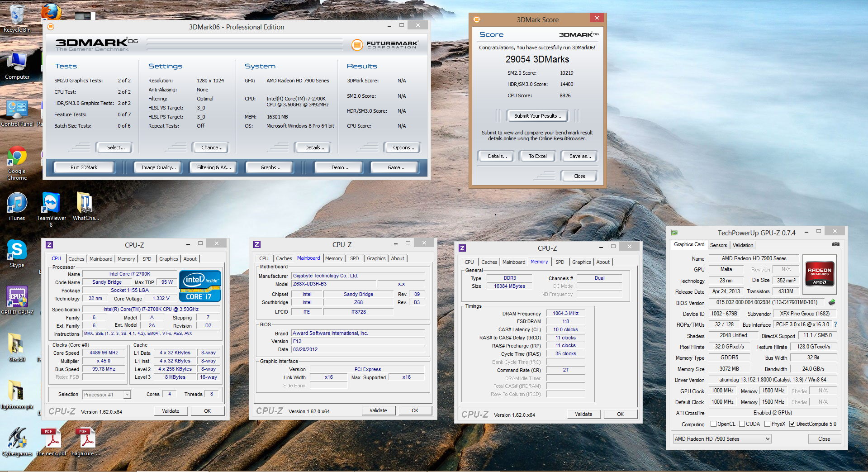The height and width of the screenshot is (472, 868).
Task: Click the Bus Interface question mark icon
Action: point(835,324)
